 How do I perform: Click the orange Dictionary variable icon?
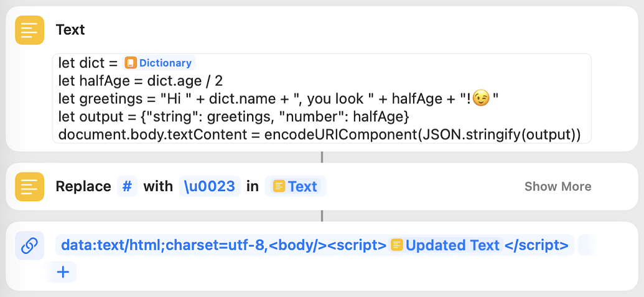130,63
